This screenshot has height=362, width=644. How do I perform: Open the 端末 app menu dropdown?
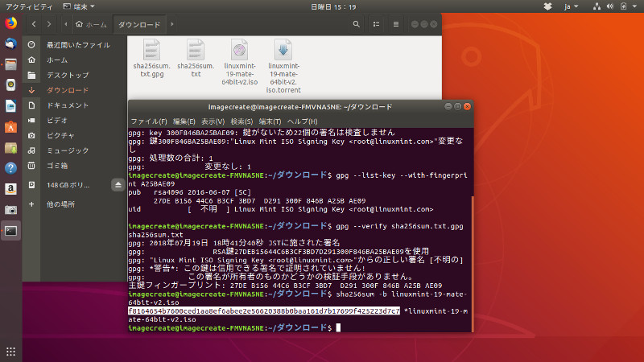[79, 6]
